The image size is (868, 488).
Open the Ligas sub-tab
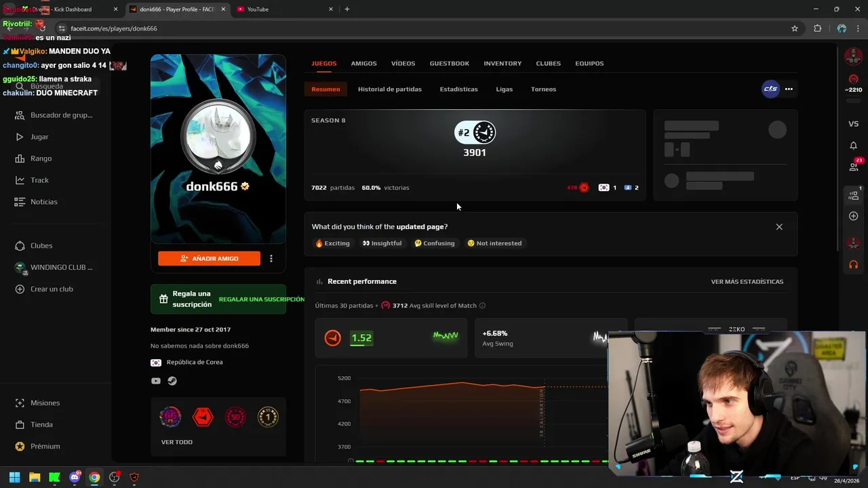coord(504,89)
